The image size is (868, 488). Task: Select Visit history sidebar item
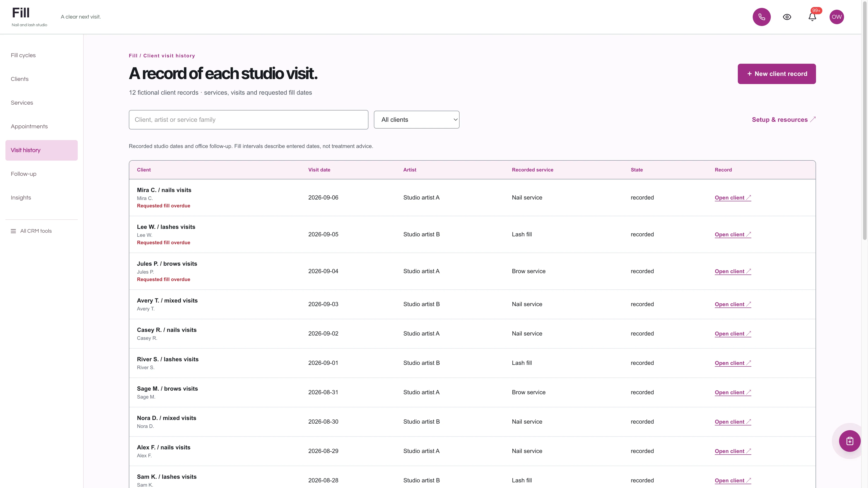pos(41,150)
